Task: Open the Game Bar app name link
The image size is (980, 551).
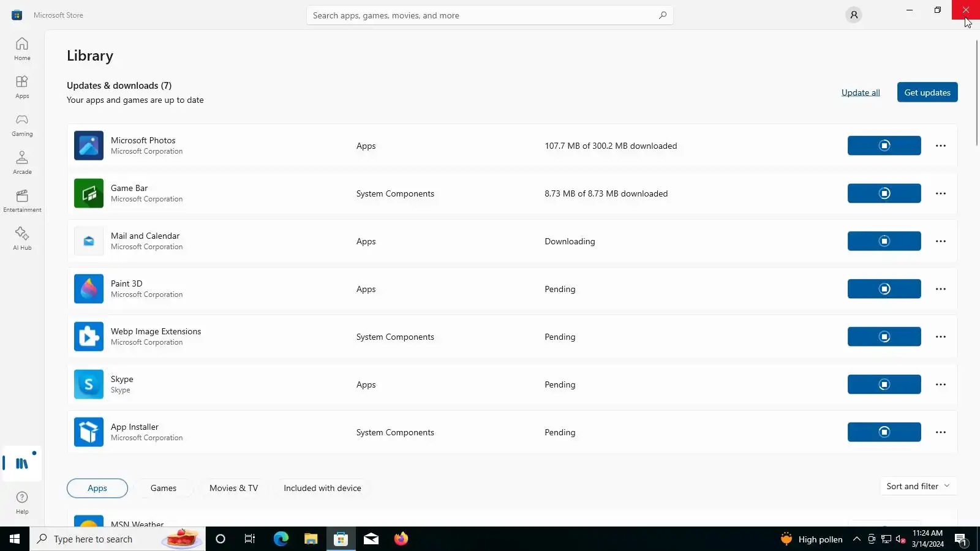Action: point(129,188)
